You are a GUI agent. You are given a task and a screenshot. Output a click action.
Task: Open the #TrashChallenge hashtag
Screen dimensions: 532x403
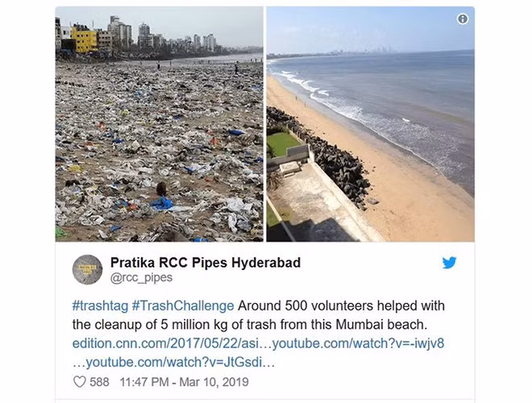coord(183,306)
